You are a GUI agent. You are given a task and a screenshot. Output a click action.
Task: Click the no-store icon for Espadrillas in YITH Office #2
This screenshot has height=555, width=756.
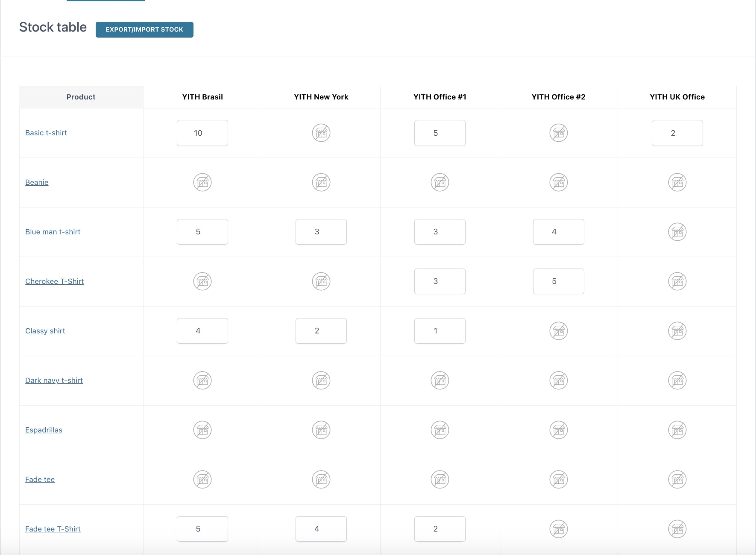tap(559, 430)
